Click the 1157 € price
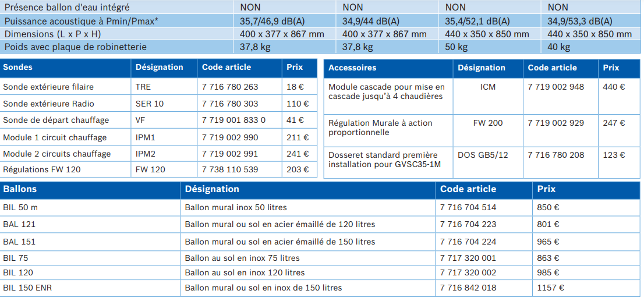 coord(550,288)
